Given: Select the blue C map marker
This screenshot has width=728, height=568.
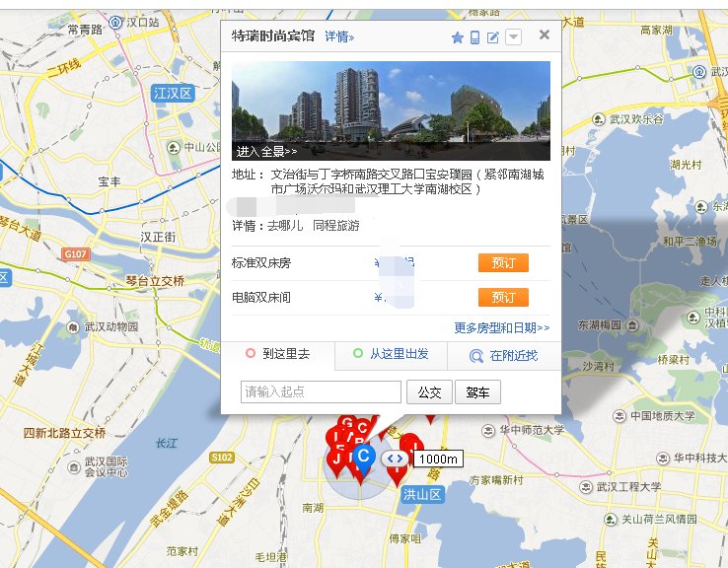Looking at the screenshot, I should pos(364,459).
